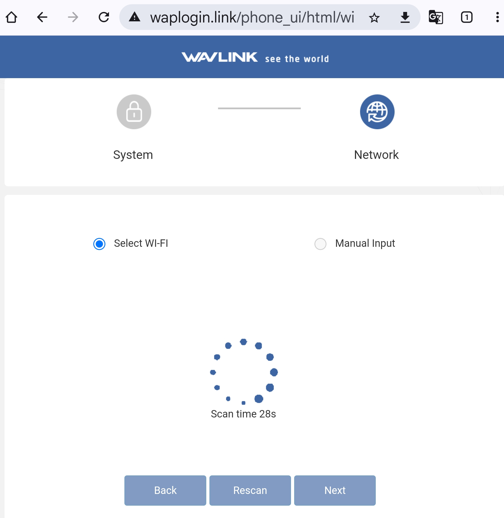The image size is (504, 518).
Task: Reload the waplogin.link page
Action: click(104, 17)
